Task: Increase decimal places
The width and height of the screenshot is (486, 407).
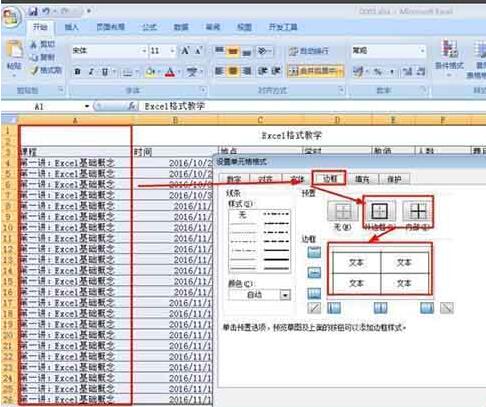Action: [x=407, y=71]
